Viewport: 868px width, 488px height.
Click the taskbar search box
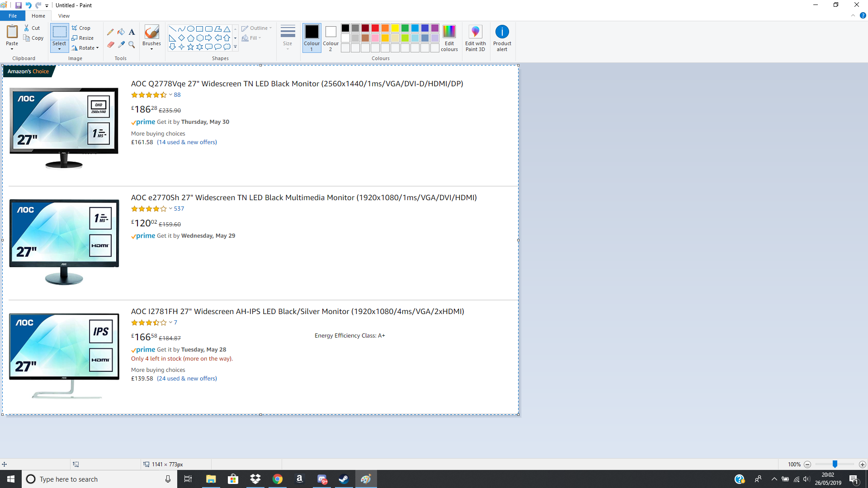click(x=99, y=479)
